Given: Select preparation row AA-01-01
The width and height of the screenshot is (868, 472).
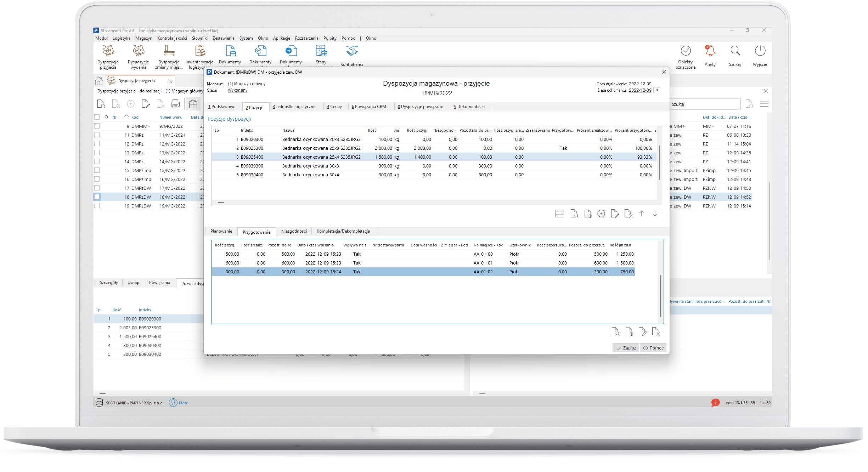Looking at the screenshot, I should [x=423, y=263].
